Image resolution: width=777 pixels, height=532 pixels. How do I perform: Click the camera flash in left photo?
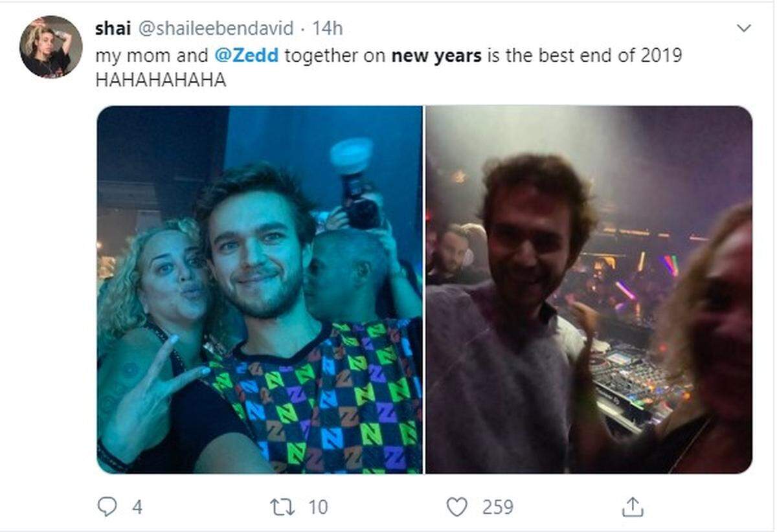pyautogui.click(x=351, y=157)
